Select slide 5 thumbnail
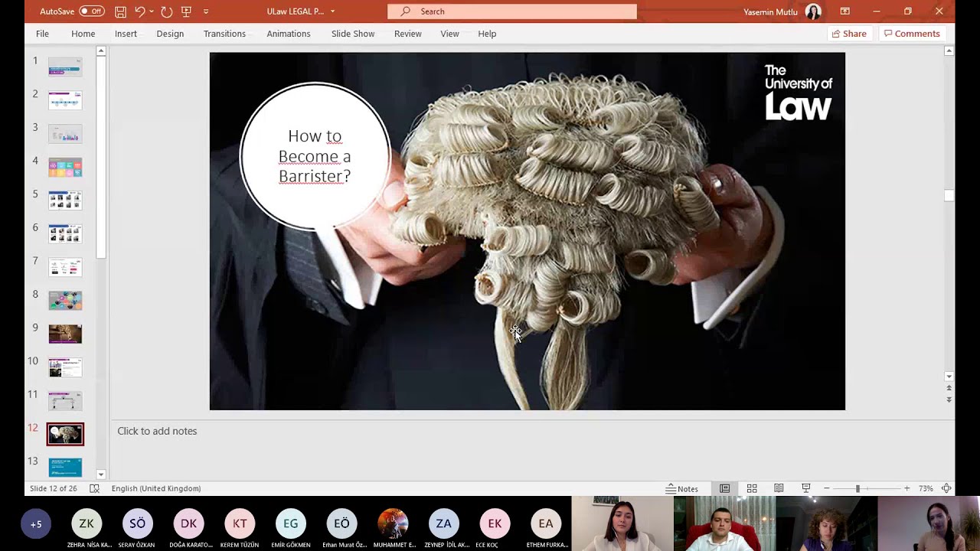The height and width of the screenshot is (551, 980). pyautogui.click(x=65, y=201)
